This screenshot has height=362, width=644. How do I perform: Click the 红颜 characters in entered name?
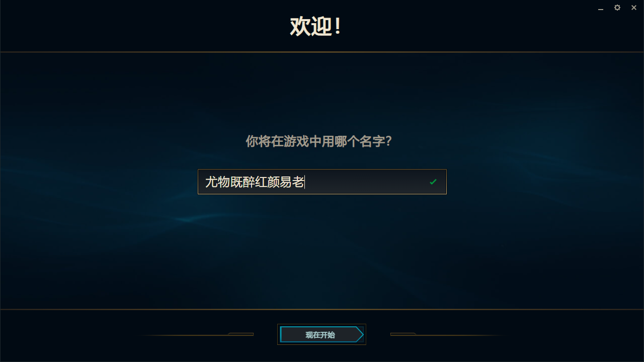coord(267,182)
